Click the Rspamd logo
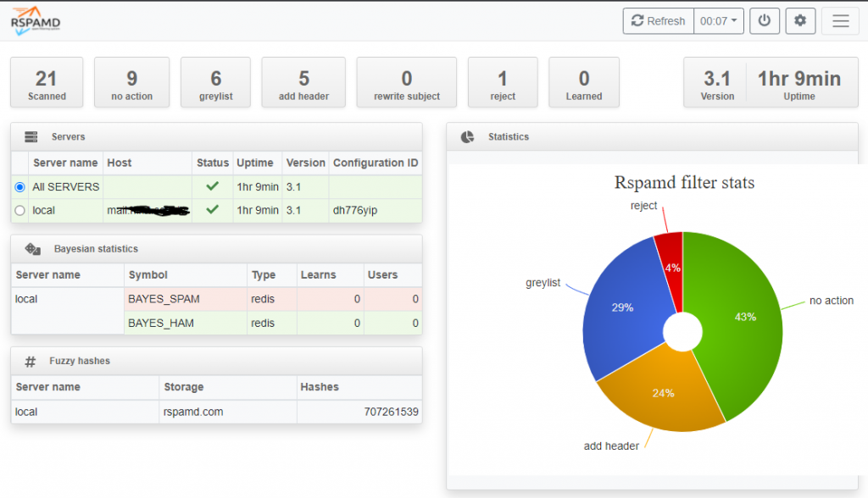The image size is (868, 498). pos(36,21)
